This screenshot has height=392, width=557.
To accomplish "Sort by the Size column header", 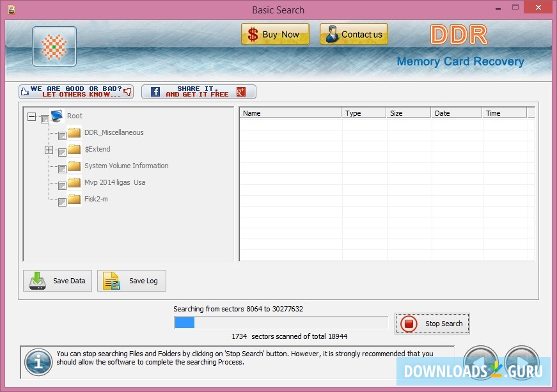I will 408,113.
